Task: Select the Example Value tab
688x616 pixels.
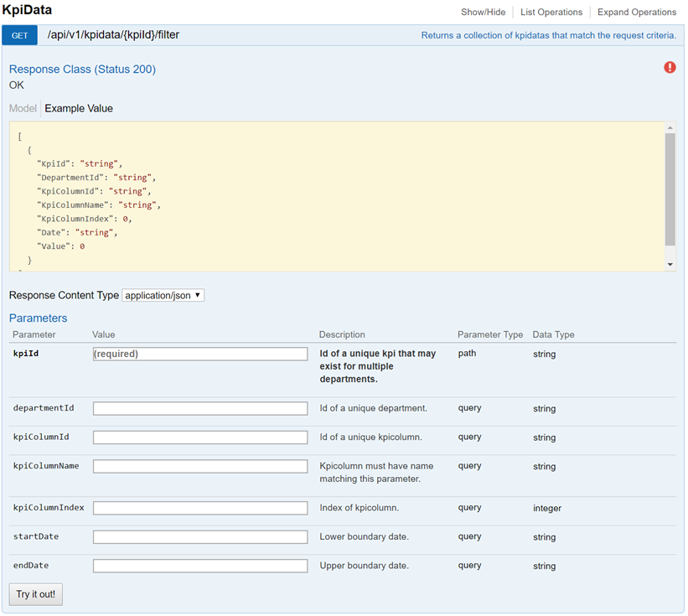Action: point(79,108)
